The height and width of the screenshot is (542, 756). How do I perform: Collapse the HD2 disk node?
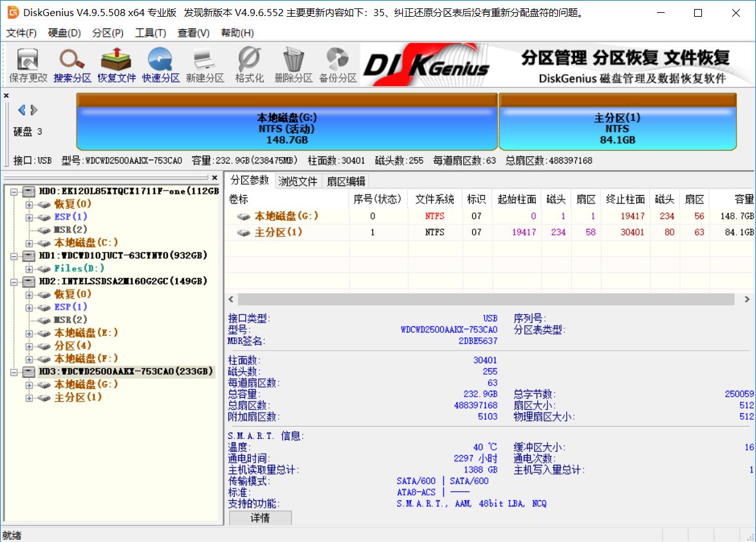click(x=14, y=281)
